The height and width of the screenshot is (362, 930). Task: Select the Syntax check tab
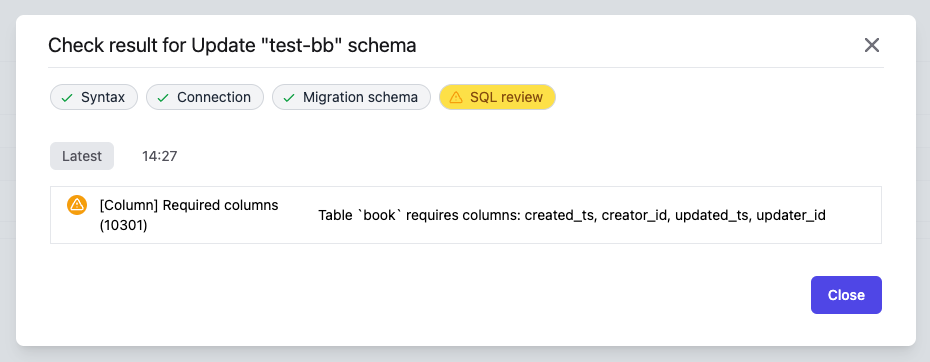(x=94, y=97)
